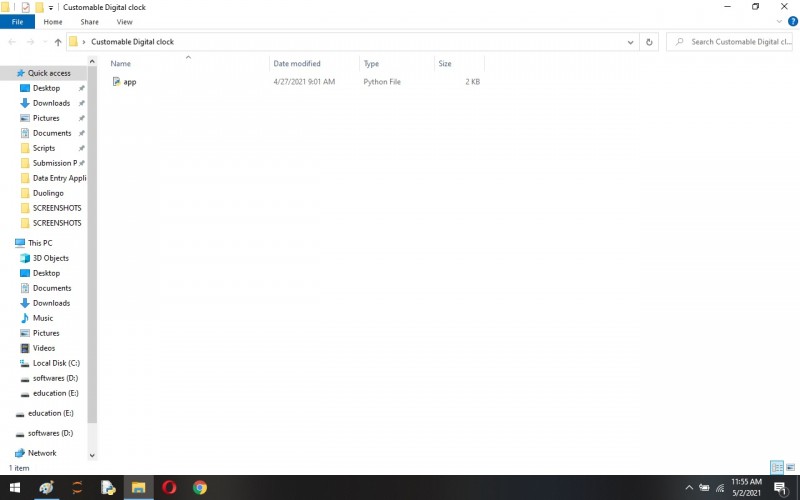Image resolution: width=800 pixels, height=500 pixels.
Task: Sort by Date modified column
Action: pos(297,64)
